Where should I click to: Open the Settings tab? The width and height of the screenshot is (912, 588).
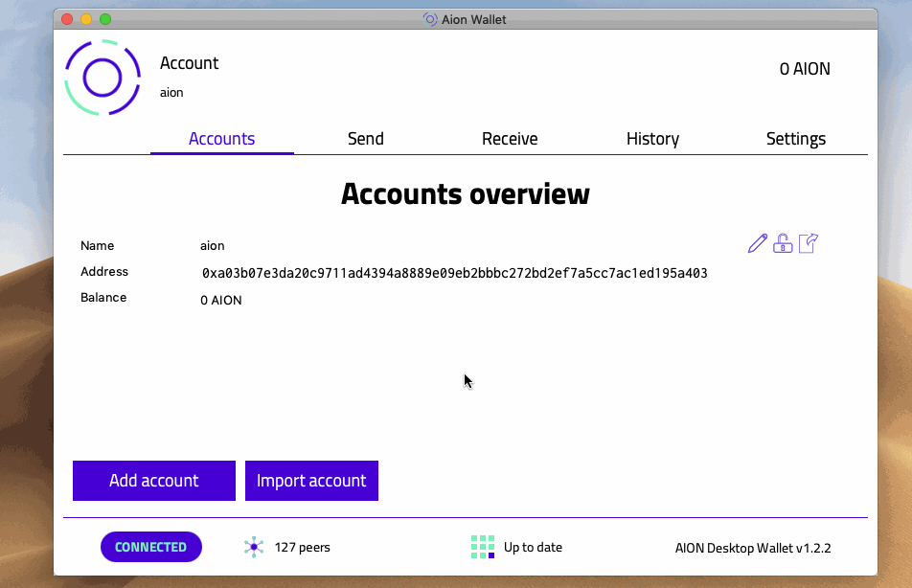[x=796, y=139]
